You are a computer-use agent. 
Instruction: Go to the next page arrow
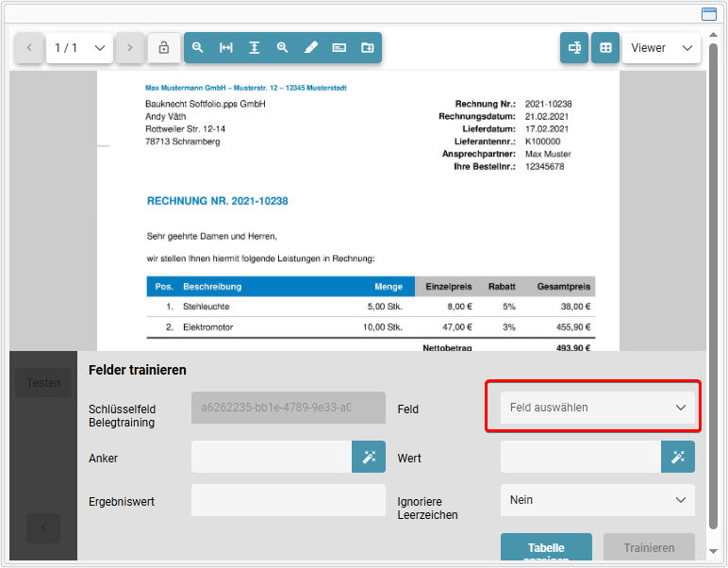[x=129, y=48]
